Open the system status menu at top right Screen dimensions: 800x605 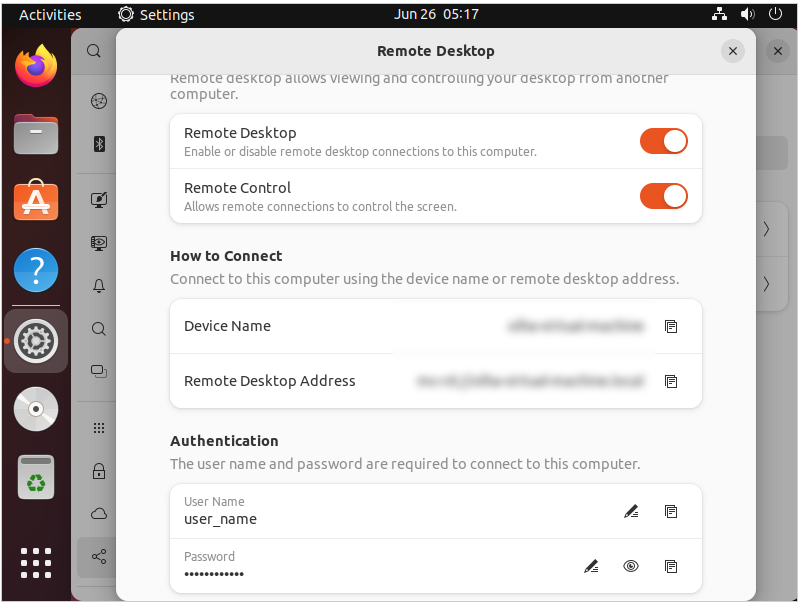(748, 14)
